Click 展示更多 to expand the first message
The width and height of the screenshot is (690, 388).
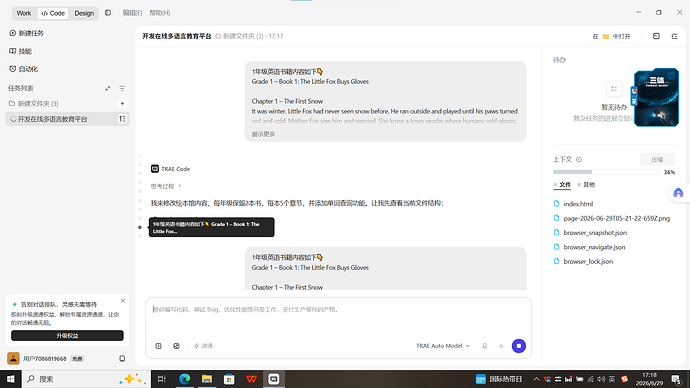tap(263, 134)
